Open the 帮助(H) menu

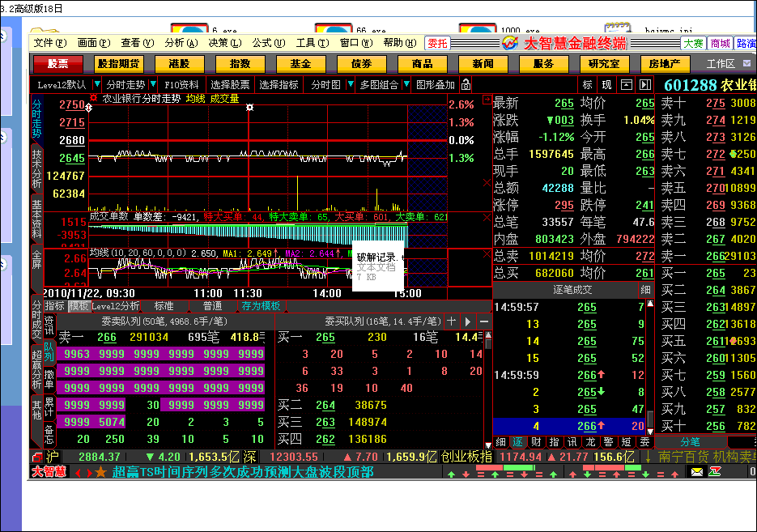point(400,43)
